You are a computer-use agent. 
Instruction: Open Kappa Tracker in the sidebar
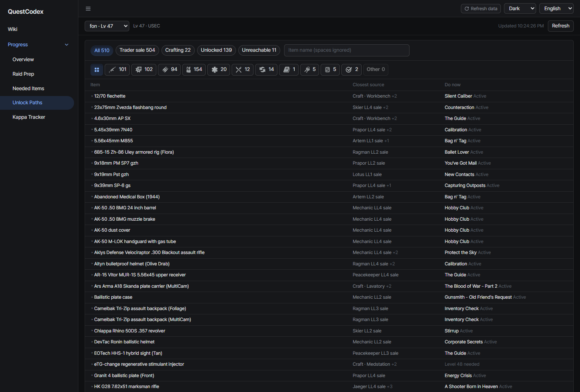point(29,117)
